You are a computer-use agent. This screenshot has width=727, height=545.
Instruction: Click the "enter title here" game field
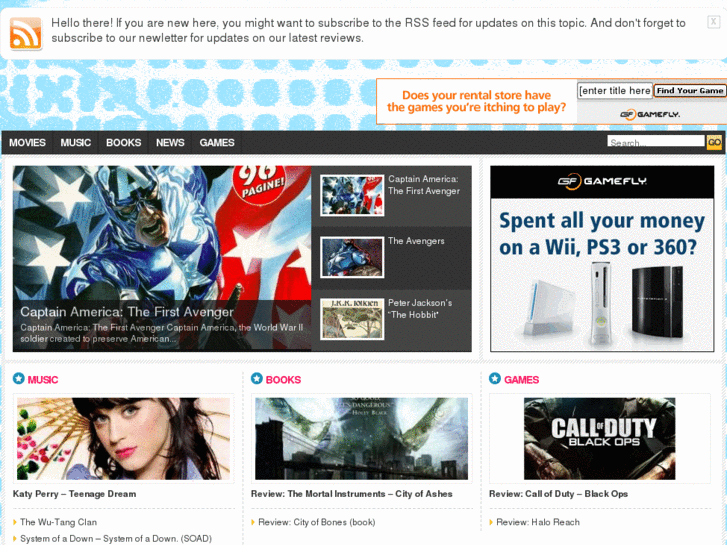(x=615, y=90)
